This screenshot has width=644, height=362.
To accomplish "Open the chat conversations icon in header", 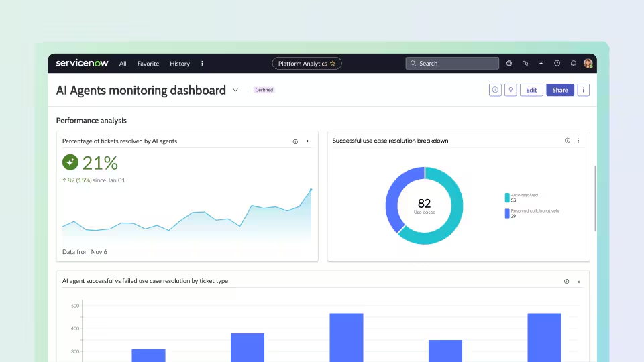I will coord(525,63).
